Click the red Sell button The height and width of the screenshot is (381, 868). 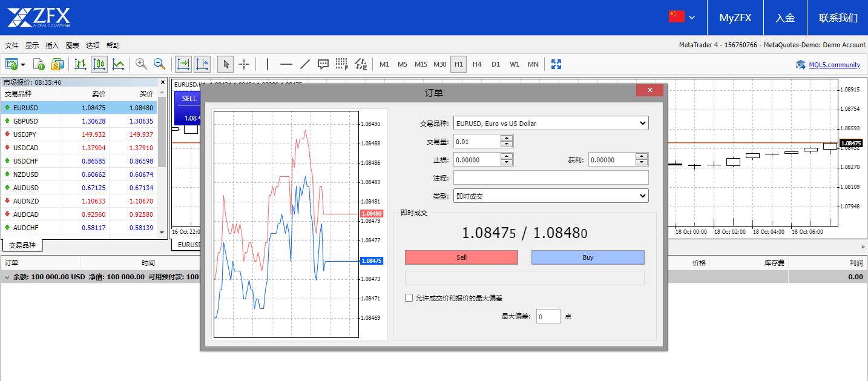point(461,257)
